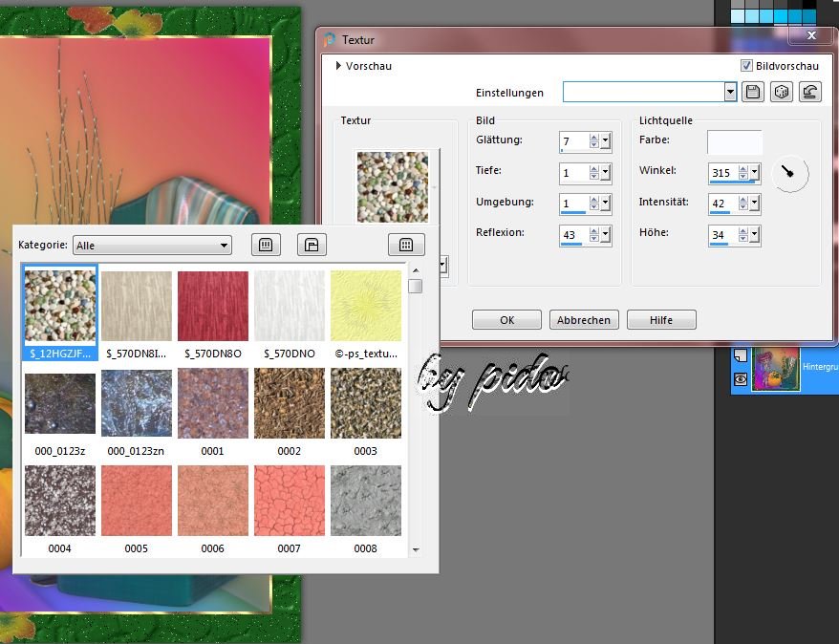Click the randomize parameters dice icon

782,92
